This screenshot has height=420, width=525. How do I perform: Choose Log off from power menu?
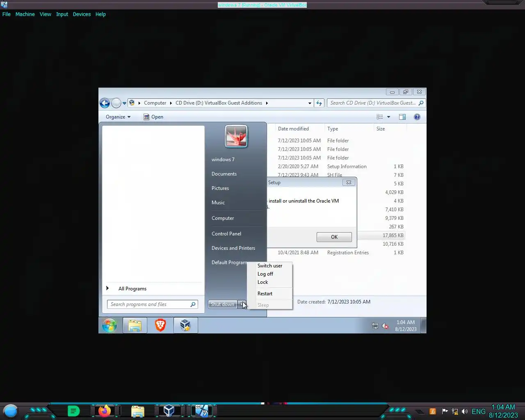click(x=265, y=274)
